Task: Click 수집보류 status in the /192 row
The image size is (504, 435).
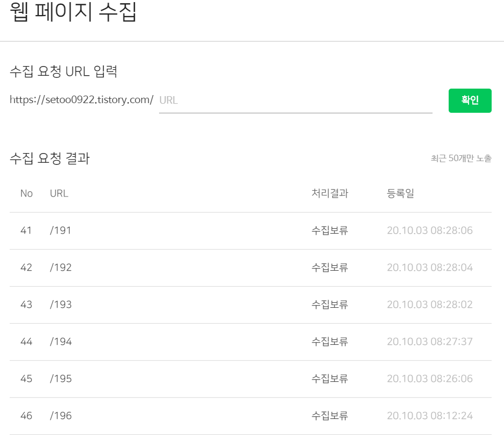Action: 330,267
